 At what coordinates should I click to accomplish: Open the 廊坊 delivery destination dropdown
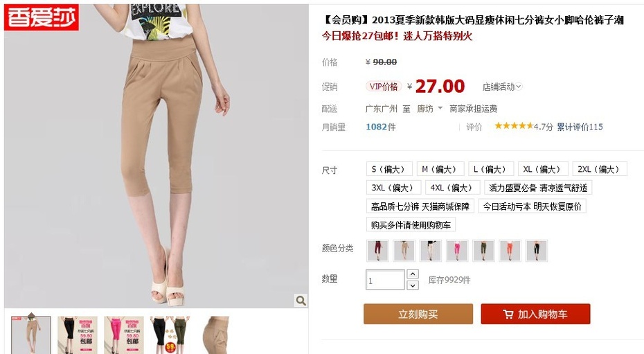[x=429, y=109]
